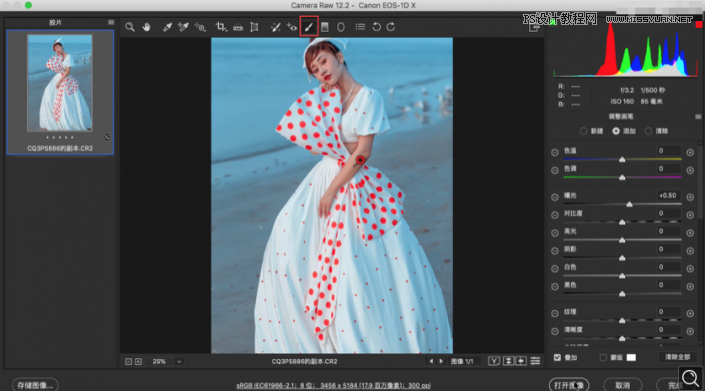This screenshot has width=705, height=391.
Task: Click 清除全部 clear all button
Action: pyautogui.click(x=677, y=357)
